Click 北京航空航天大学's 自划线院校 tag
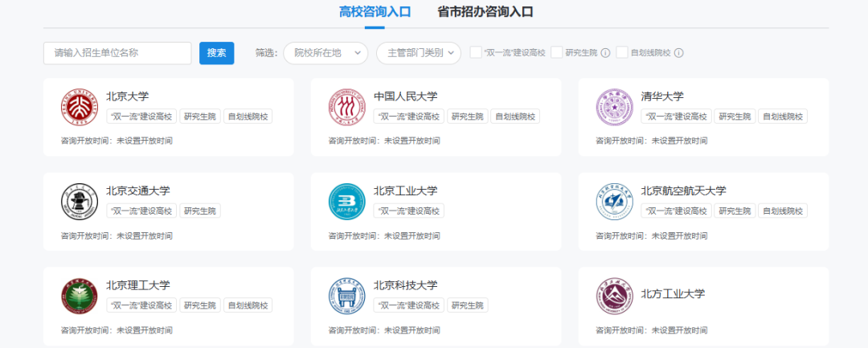 pyautogui.click(x=783, y=211)
